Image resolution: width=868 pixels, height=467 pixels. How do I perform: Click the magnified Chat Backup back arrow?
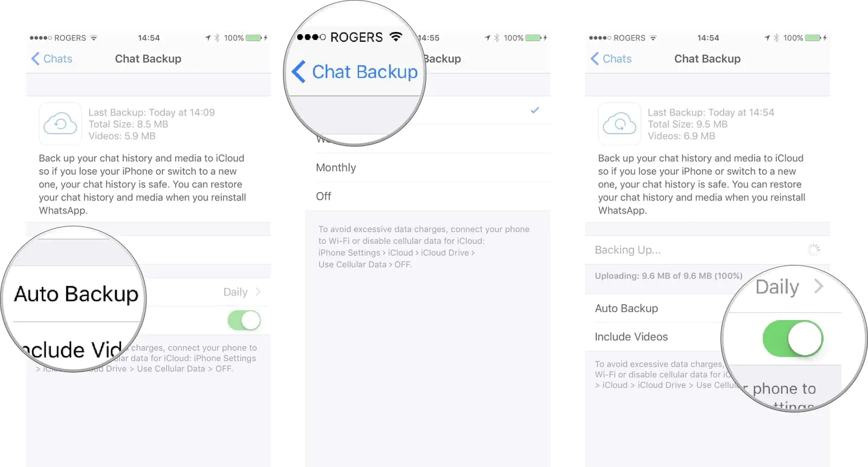tap(299, 72)
